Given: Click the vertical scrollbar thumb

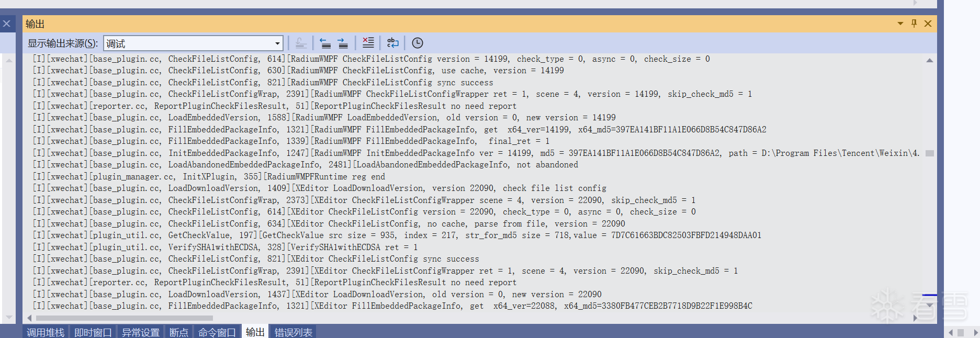Looking at the screenshot, I should [x=930, y=153].
